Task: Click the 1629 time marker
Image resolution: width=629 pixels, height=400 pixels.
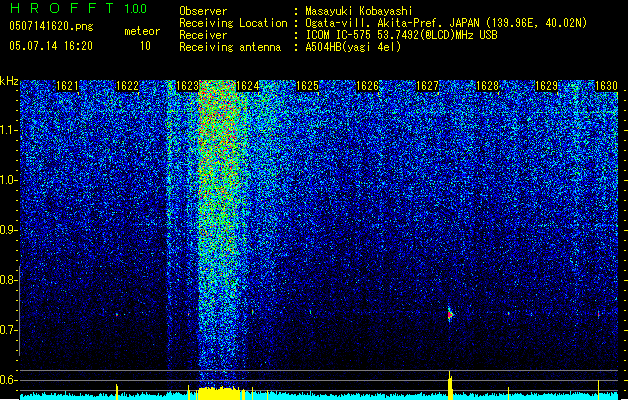Action: [546, 86]
